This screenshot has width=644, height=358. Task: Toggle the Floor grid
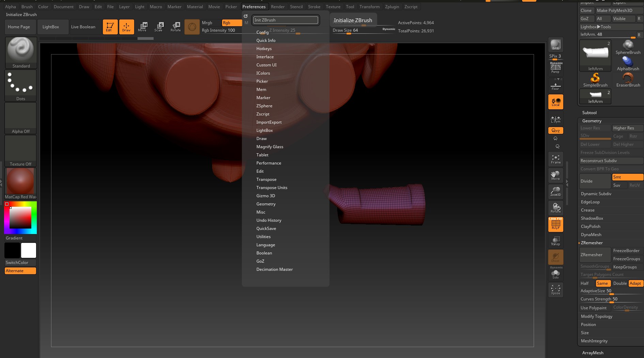[x=555, y=85]
